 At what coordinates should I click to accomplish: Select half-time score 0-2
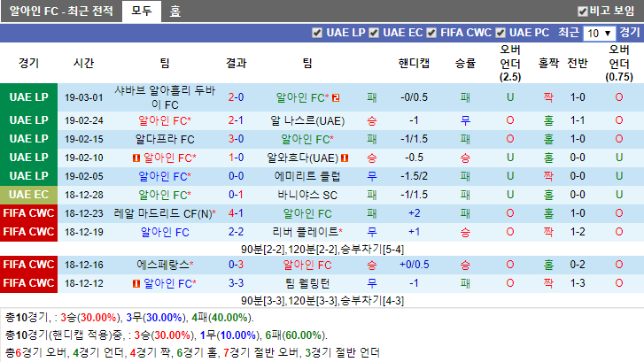click(x=578, y=265)
